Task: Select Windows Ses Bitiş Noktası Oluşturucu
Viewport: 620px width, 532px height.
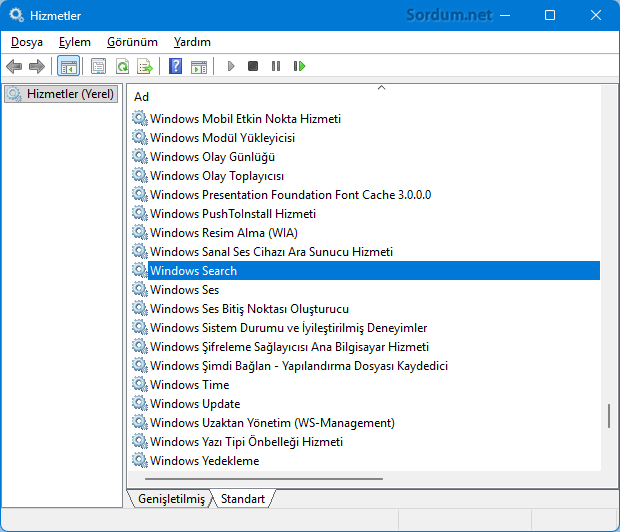Action: pyautogui.click(x=250, y=309)
